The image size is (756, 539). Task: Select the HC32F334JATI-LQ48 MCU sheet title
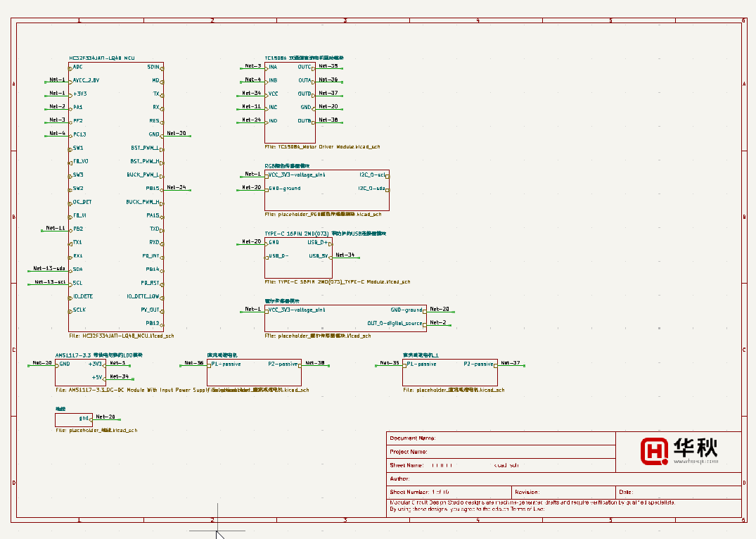102,58
